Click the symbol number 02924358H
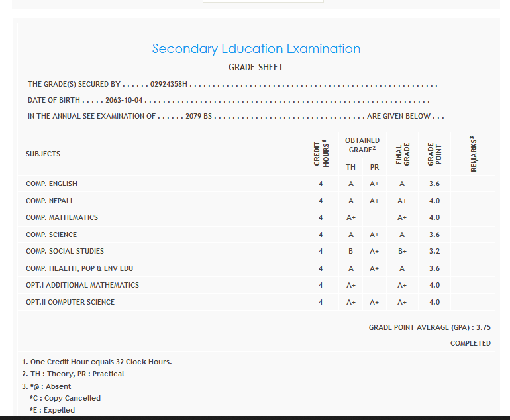 tap(170, 85)
